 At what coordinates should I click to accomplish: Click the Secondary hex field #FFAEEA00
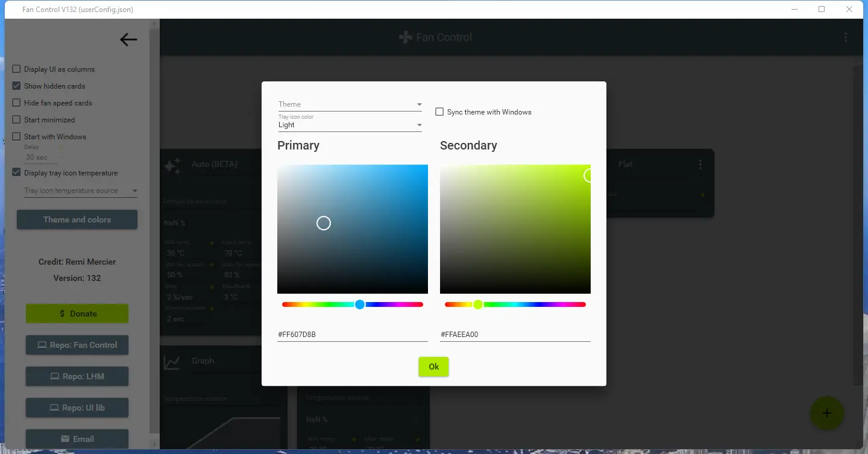515,334
